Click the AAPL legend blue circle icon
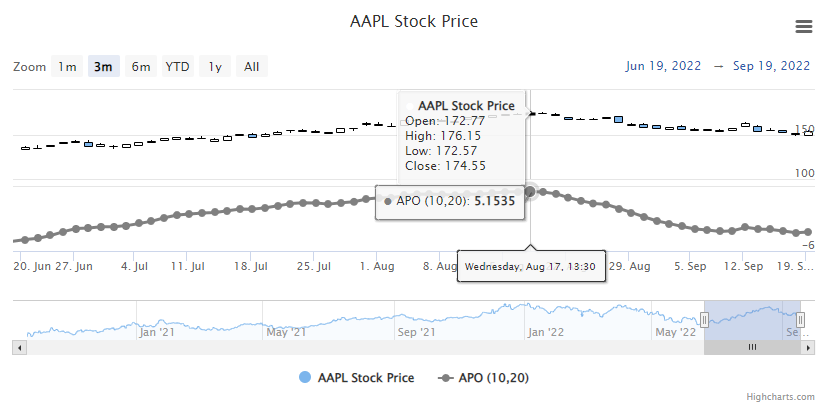831x411 pixels. click(305, 378)
